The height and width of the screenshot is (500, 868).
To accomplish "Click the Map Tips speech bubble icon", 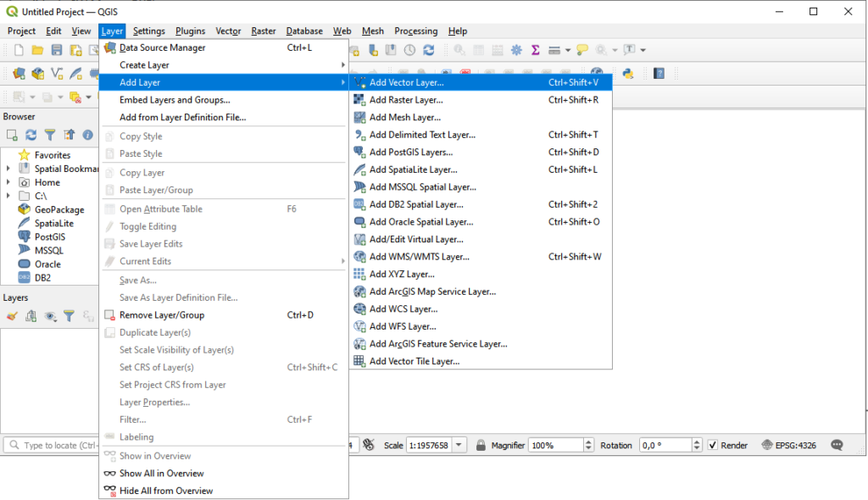I will (581, 50).
